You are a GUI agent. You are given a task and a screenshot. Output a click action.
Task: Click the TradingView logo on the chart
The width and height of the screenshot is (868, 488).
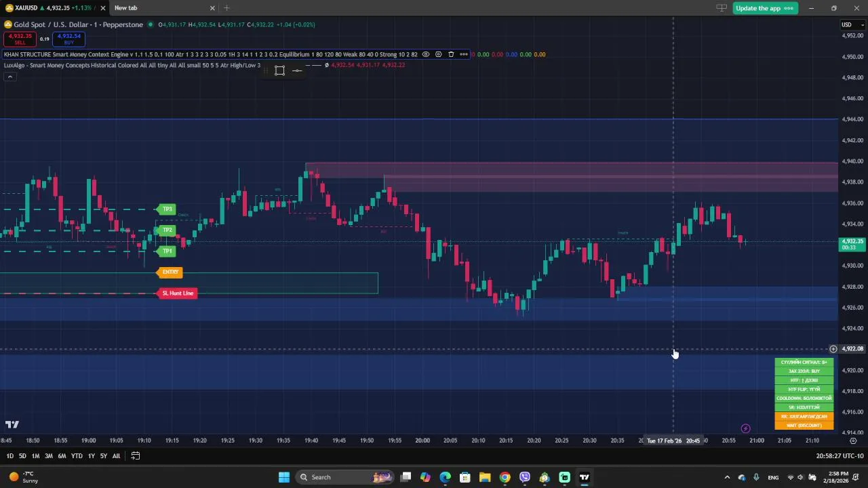(x=12, y=425)
